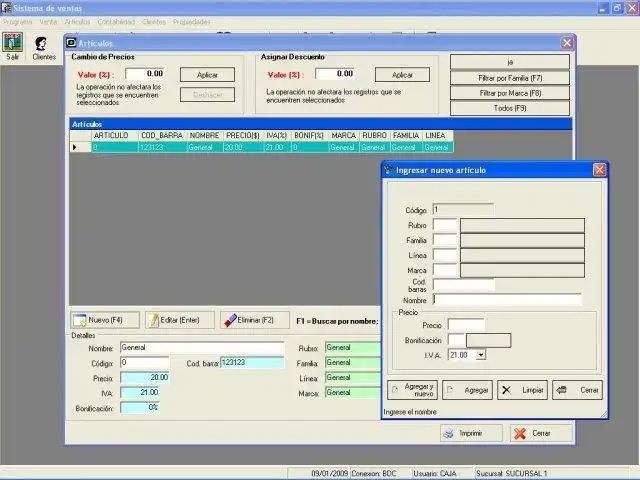
Task: Click the PRECIO($) column header
Action: 241,135
